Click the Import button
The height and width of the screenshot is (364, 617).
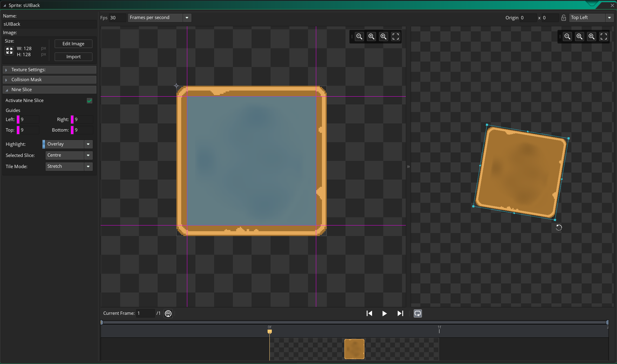point(73,57)
